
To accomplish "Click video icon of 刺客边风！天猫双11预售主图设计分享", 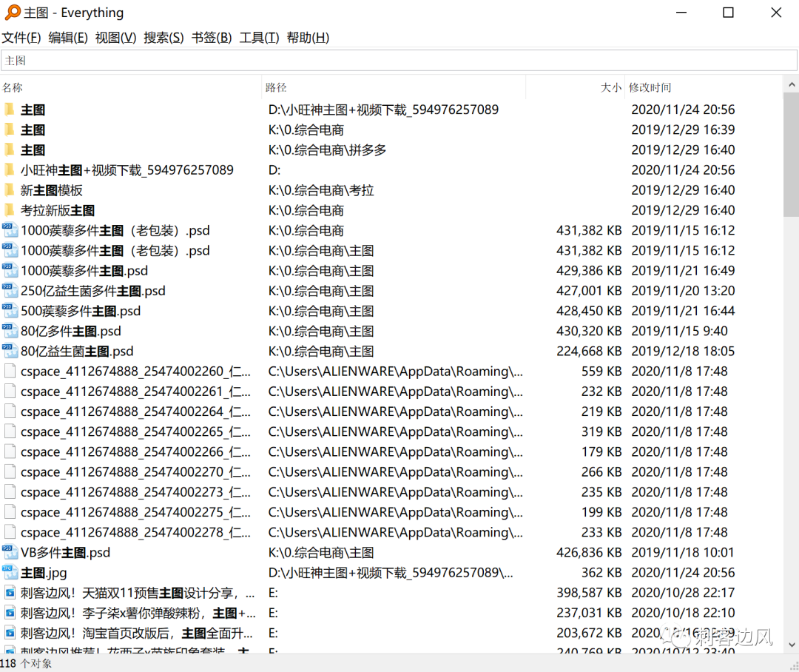I will click(x=10, y=593).
